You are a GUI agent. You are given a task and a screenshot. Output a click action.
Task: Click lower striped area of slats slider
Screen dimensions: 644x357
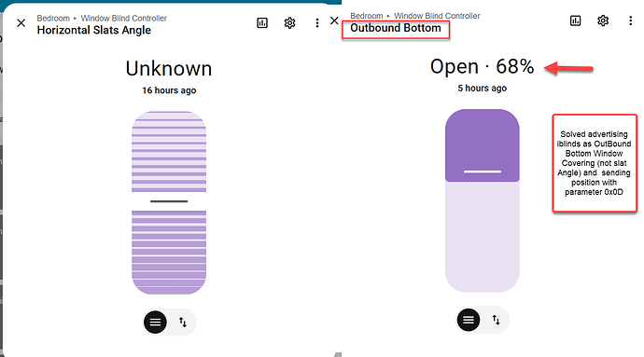pos(169,253)
